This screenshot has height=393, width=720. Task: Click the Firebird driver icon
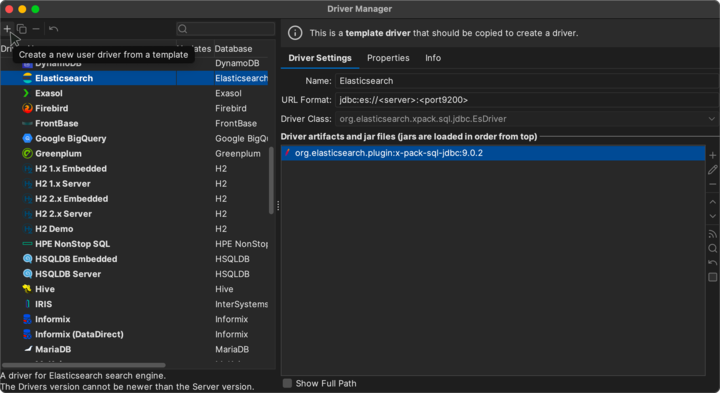point(28,108)
